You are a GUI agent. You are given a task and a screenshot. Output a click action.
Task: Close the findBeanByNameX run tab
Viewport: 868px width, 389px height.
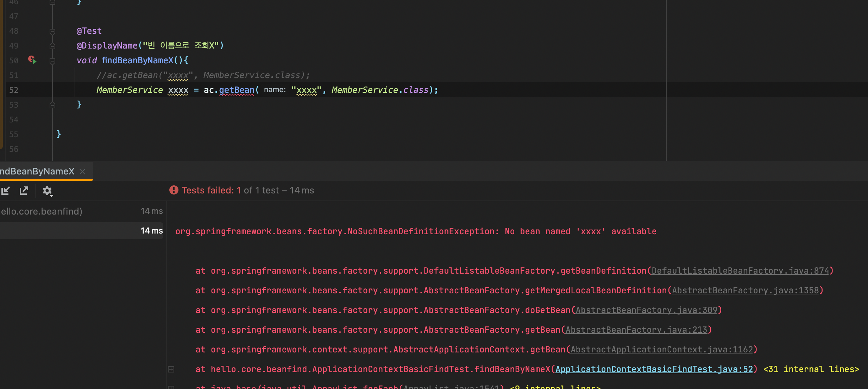tap(82, 172)
